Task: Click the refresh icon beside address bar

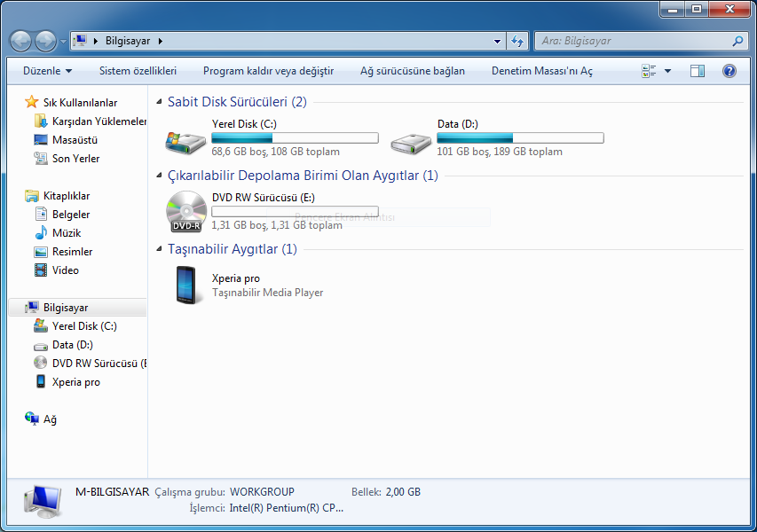Action: click(x=517, y=41)
